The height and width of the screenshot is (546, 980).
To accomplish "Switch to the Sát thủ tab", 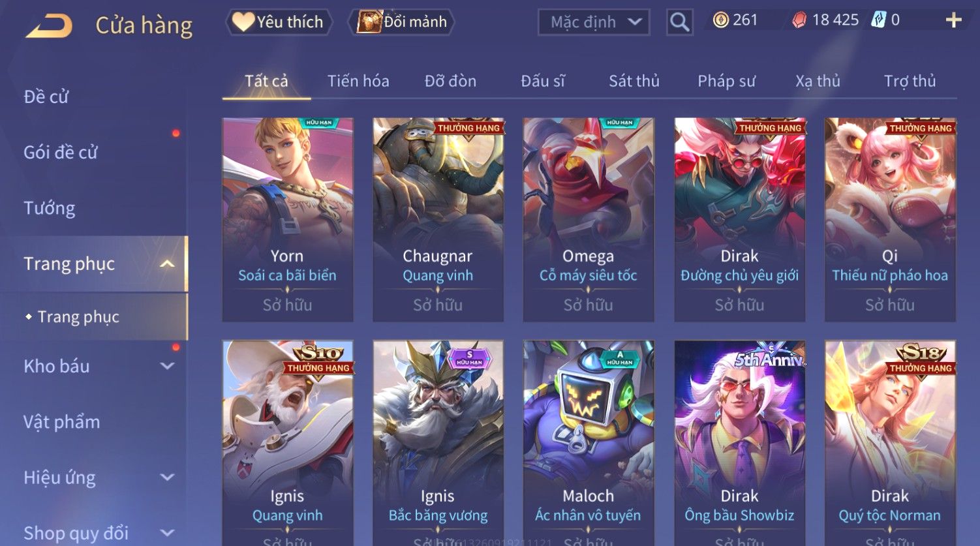I will 634,81.
